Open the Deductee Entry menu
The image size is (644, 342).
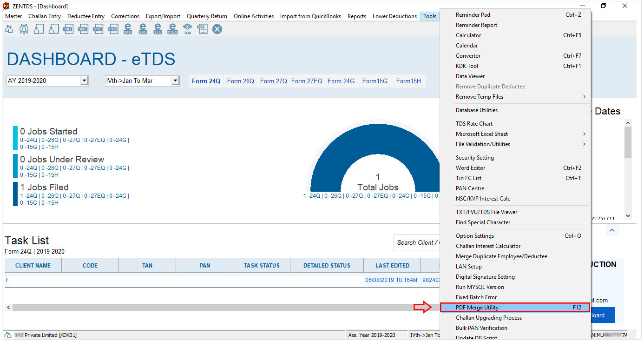click(86, 16)
